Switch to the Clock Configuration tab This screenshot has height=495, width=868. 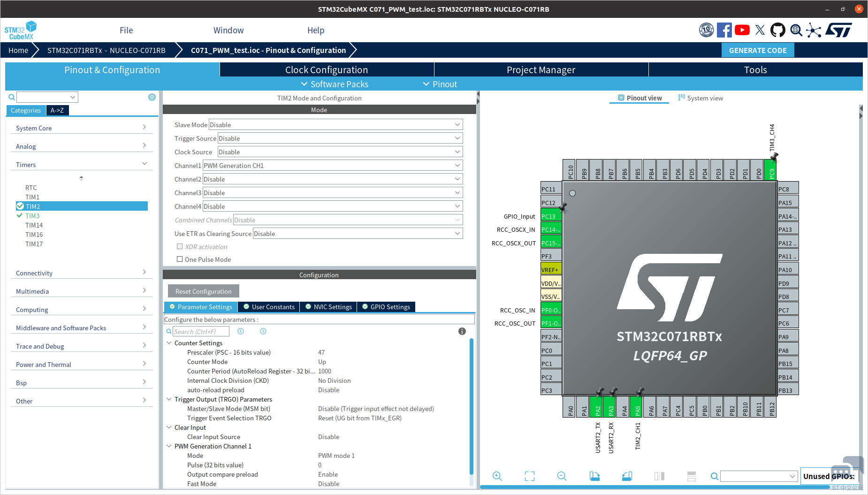pos(327,70)
